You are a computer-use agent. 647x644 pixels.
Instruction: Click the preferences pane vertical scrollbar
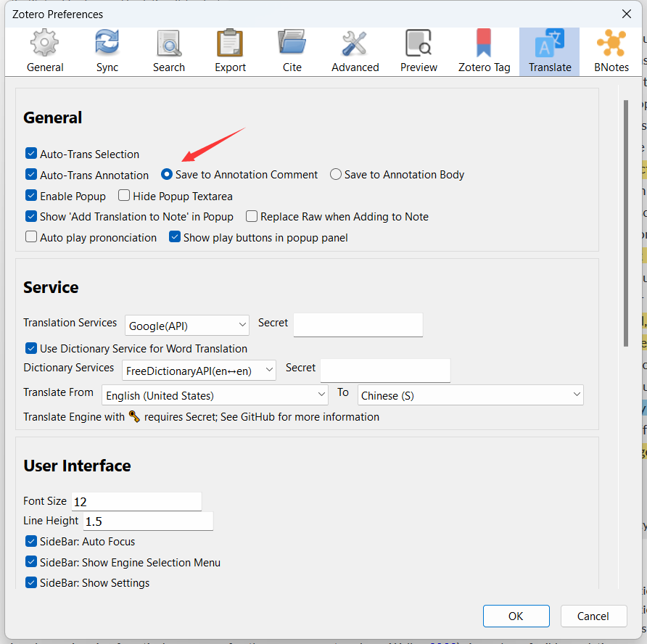[x=626, y=223]
